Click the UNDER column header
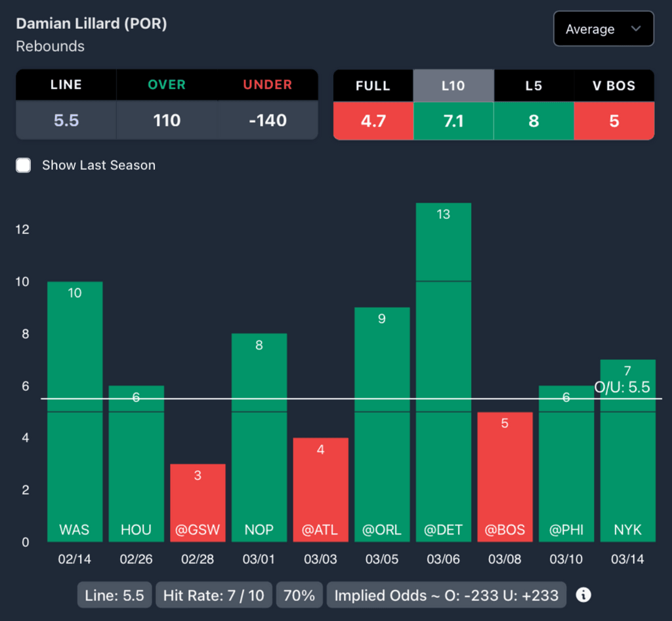Image resolution: width=672 pixels, height=621 pixels. [x=268, y=85]
